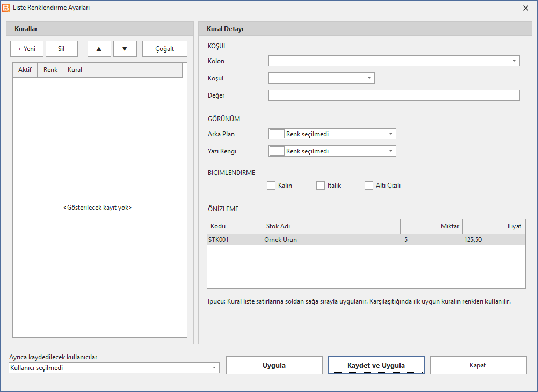Click the Örnek Ürün preview cell
This screenshot has height=392, width=538.
point(331,240)
